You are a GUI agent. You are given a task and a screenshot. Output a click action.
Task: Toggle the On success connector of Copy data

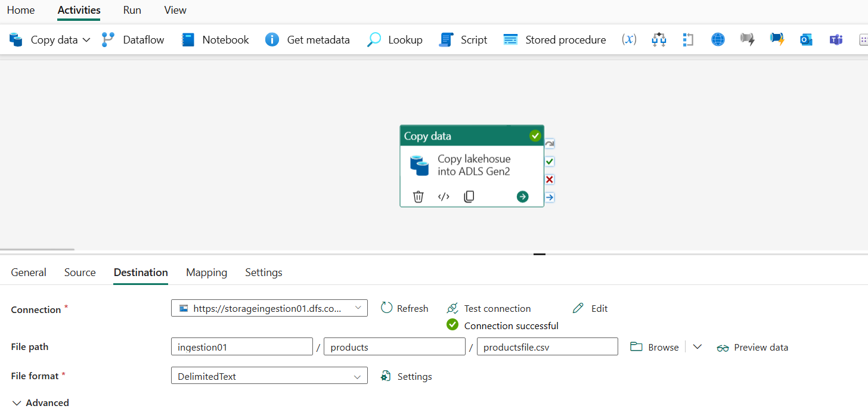point(549,161)
